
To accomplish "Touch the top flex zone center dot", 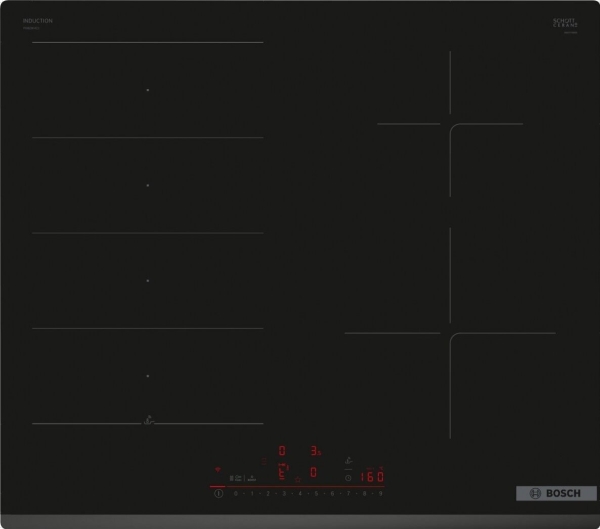I will pos(148,90).
